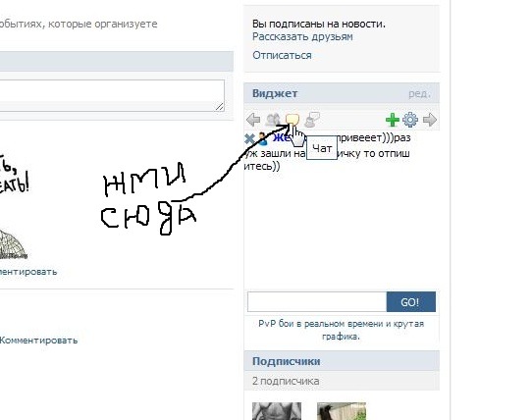
Task: Delete chat message with the X icon
Action: (x=249, y=138)
